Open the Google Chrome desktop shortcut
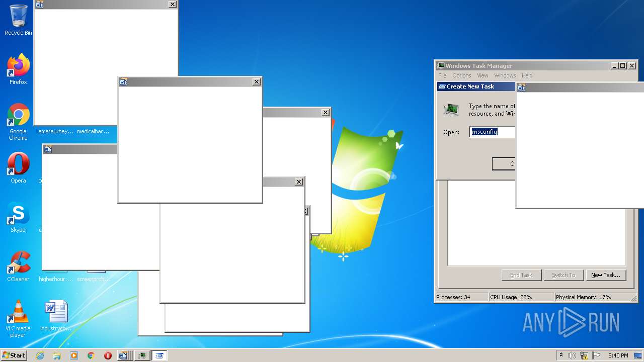The width and height of the screenshot is (644, 362). click(x=18, y=122)
